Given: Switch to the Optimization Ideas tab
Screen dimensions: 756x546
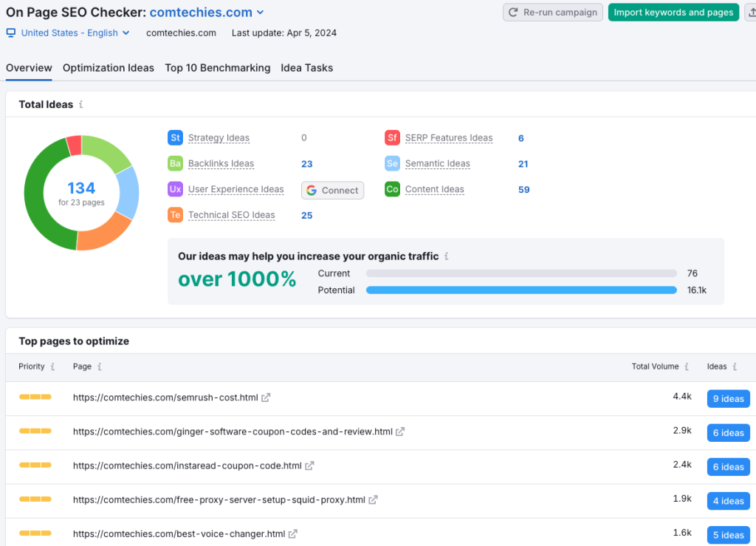Looking at the screenshot, I should click(x=108, y=67).
